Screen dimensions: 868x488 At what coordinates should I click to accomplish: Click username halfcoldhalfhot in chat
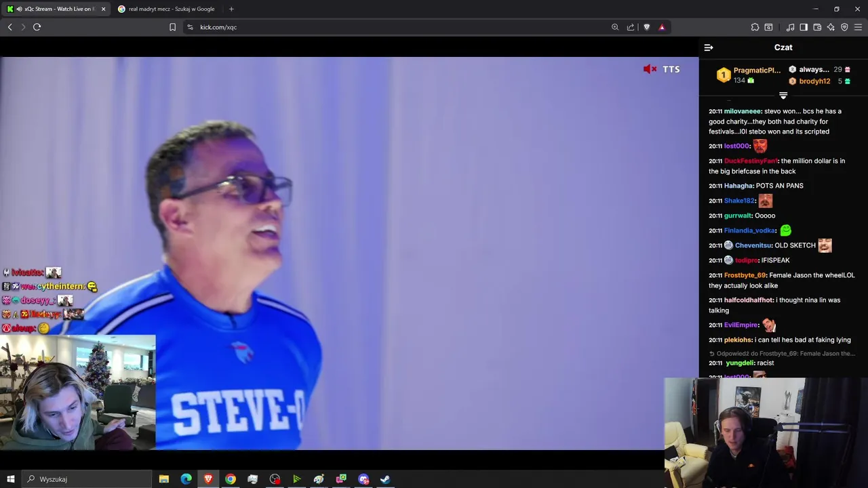749,300
